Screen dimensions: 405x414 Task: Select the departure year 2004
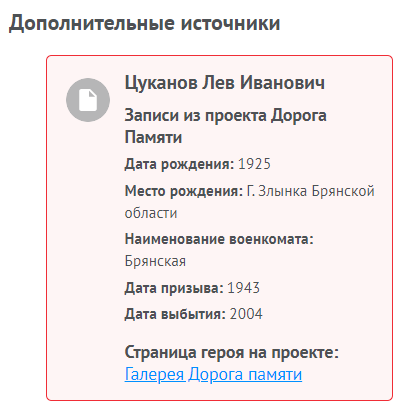[246, 314]
